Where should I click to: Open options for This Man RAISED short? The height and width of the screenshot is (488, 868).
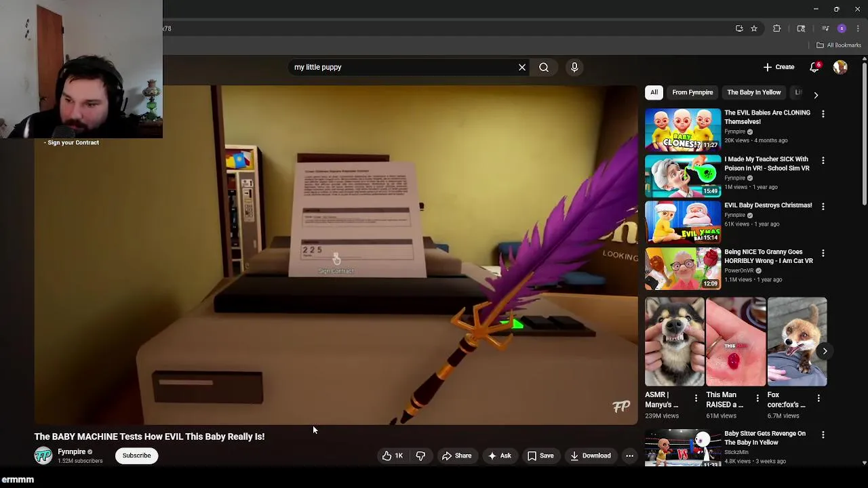pos(757,399)
